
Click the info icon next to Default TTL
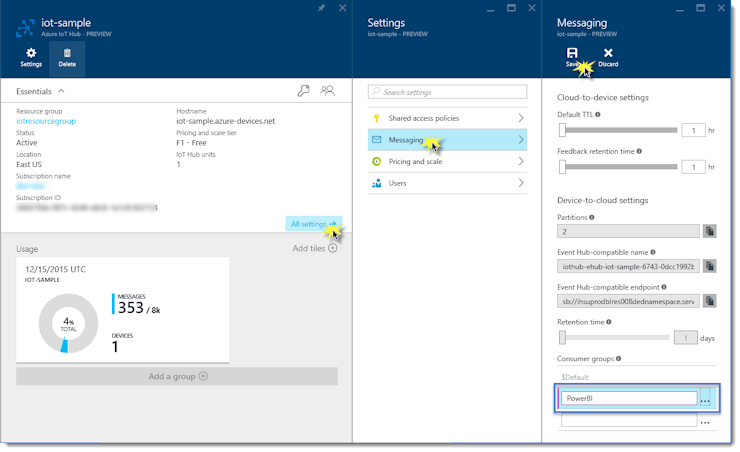pos(598,115)
